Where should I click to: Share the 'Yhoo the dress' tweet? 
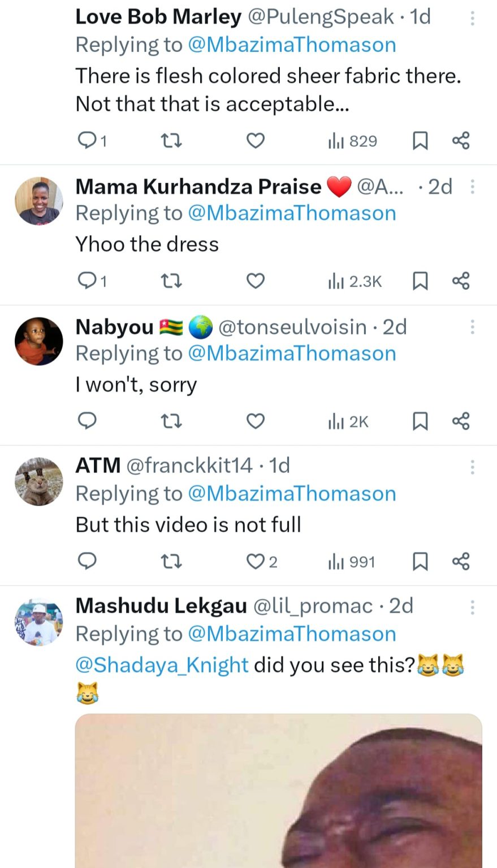coord(461,281)
